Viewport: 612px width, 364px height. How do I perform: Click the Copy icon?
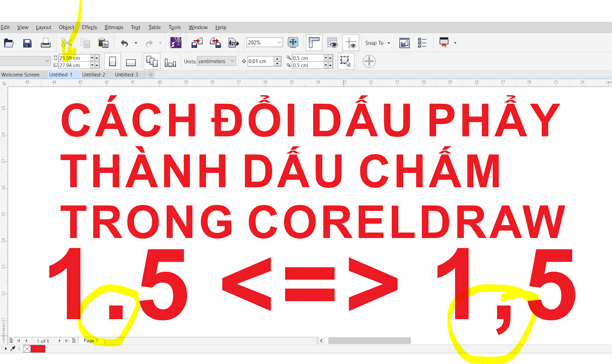85,43
